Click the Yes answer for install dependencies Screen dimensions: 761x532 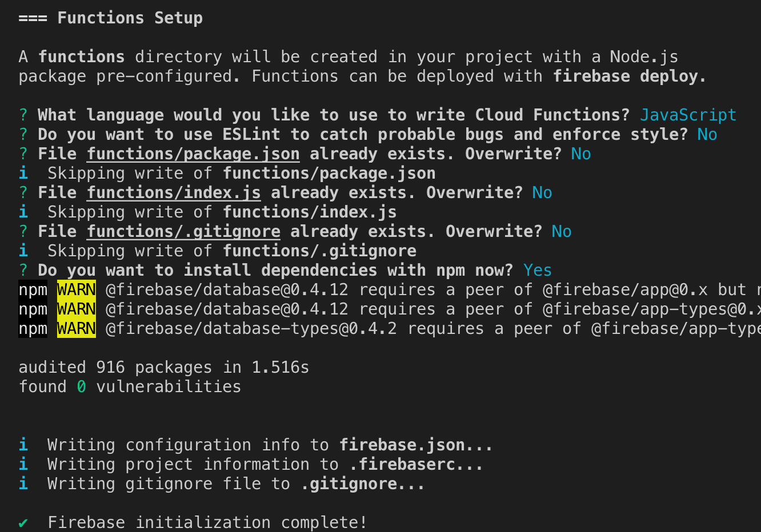pos(538,270)
